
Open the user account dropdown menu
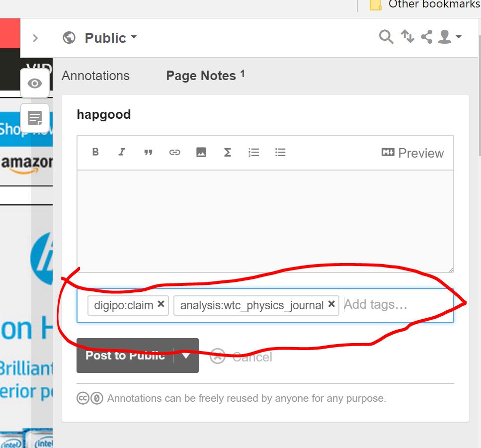tap(450, 37)
